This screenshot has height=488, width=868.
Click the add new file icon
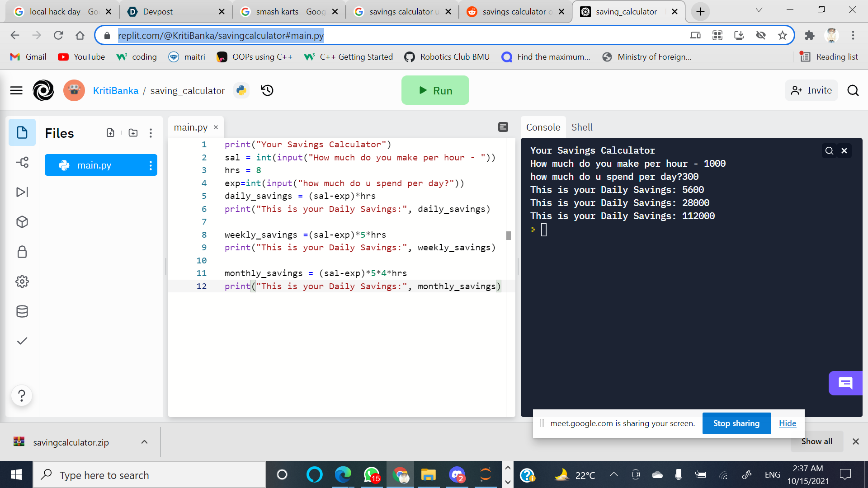110,133
